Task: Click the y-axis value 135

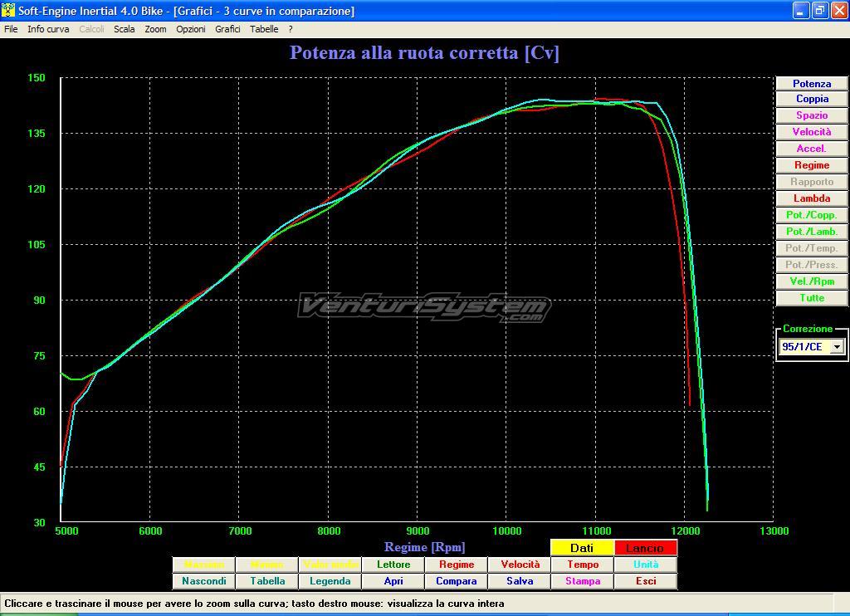Action: [37, 133]
